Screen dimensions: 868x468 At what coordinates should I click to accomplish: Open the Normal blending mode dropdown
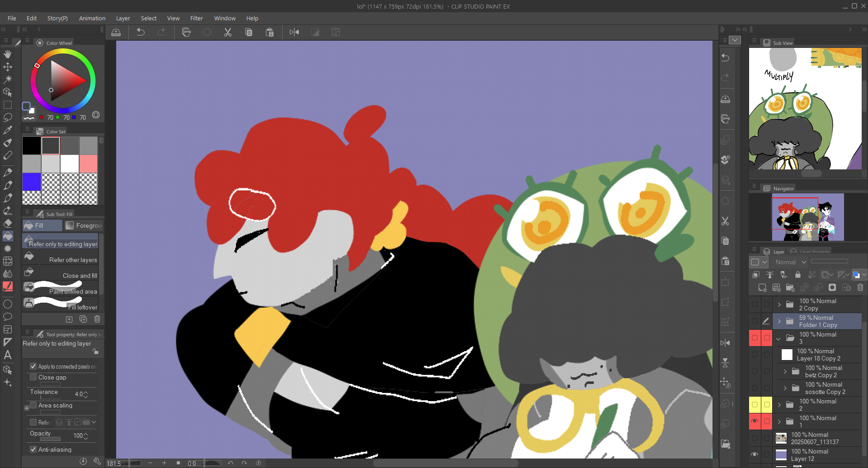tap(791, 262)
